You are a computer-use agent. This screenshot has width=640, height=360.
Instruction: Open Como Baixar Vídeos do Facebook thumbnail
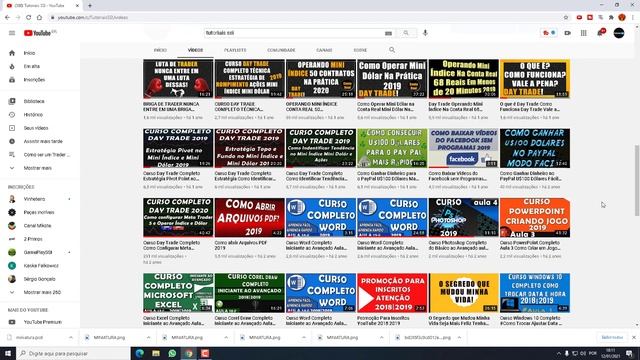pyautogui.click(x=463, y=148)
